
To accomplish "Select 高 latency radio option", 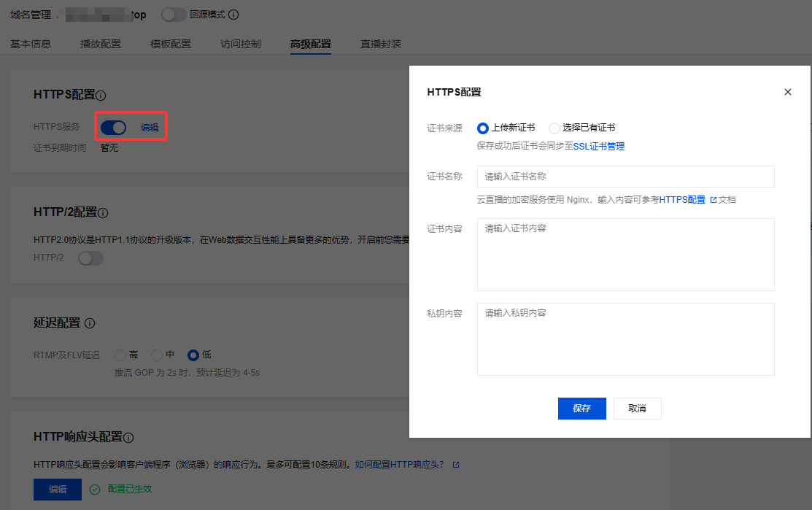I will pos(120,355).
